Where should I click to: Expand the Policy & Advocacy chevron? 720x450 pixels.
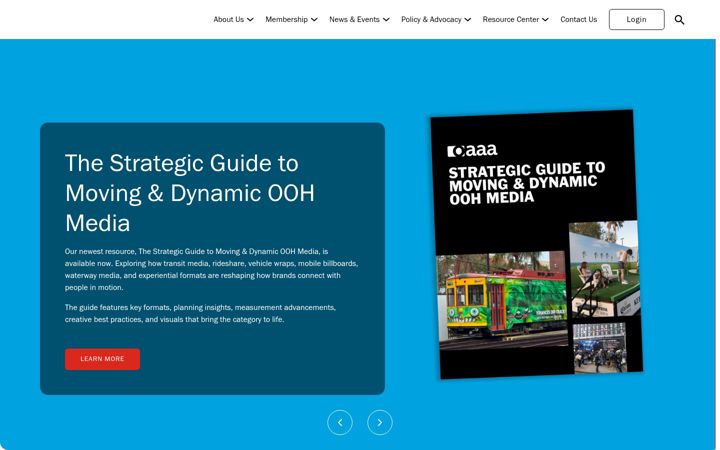click(x=467, y=20)
